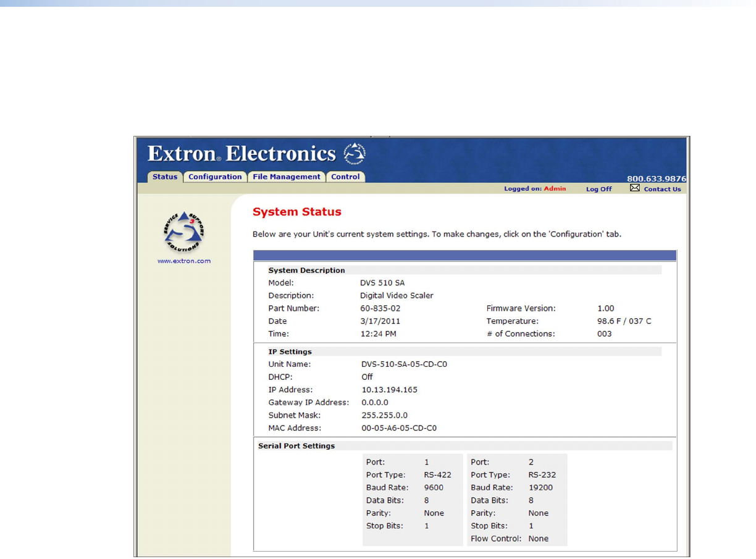This screenshot has height=559, width=756.
Task: Click the System Status heading
Action: [x=296, y=212]
